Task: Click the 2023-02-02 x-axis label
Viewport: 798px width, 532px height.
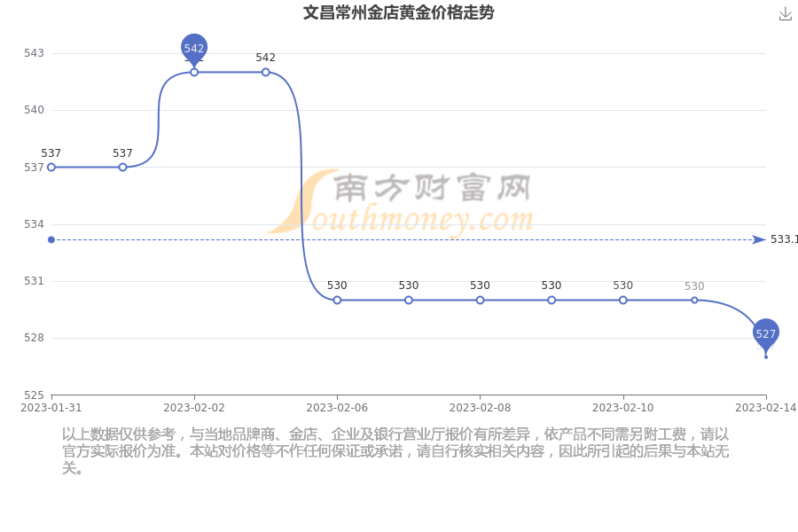Action: pyautogui.click(x=194, y=408)
